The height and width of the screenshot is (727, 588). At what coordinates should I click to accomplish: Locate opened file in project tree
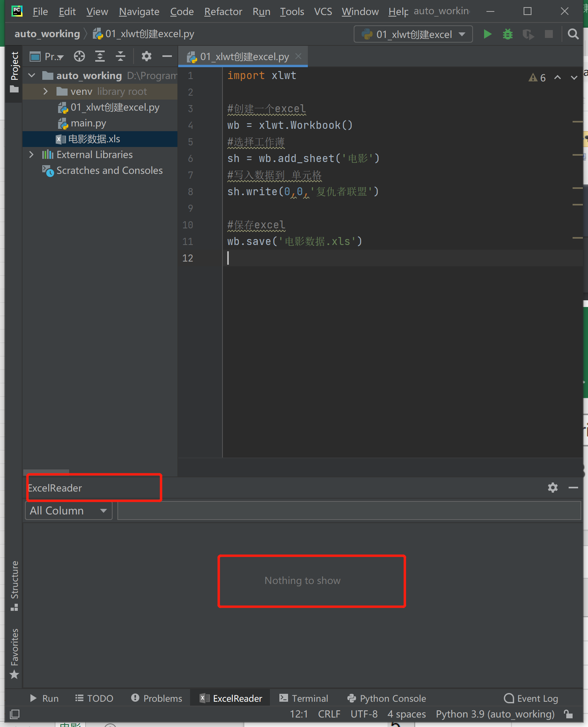point(79,57)
